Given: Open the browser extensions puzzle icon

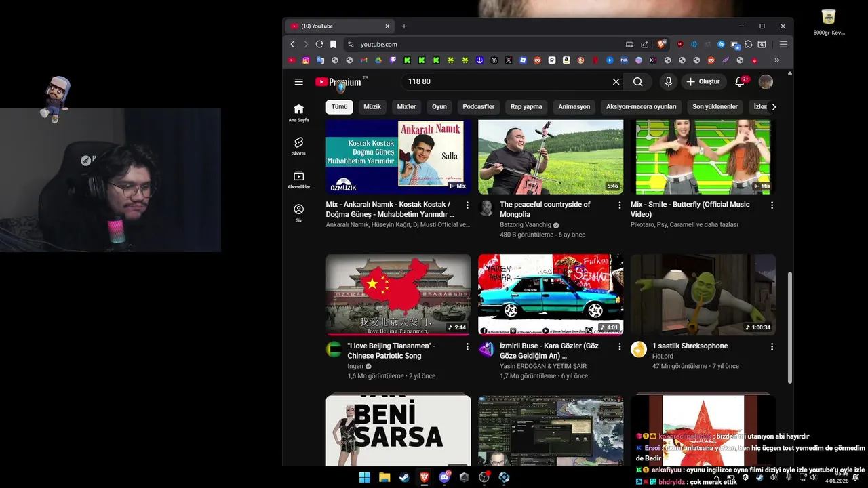Looking at the screenshot, I should (x=748, y=44).
